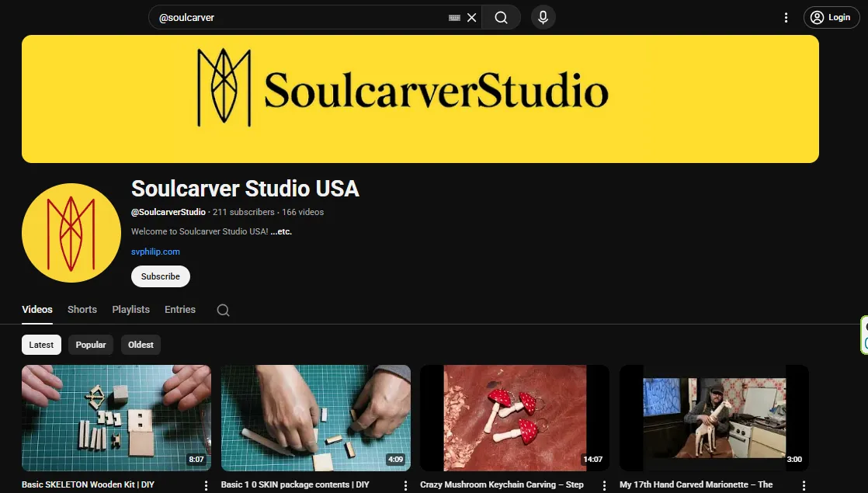The height and width of the screenshot is (493, 868).
Task: Switch to the Shorts tab
Action: click(82, 309)
